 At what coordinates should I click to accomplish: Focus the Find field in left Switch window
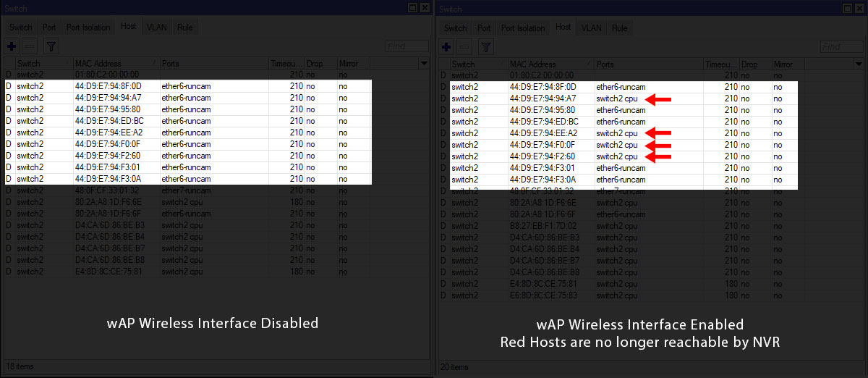click(408, 46)
